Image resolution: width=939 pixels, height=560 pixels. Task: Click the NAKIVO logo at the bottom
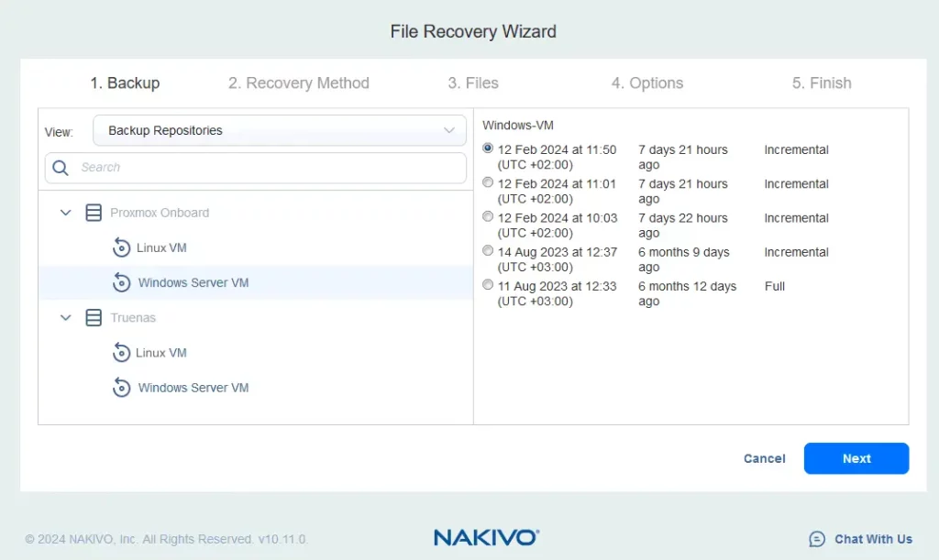(486, 539)
